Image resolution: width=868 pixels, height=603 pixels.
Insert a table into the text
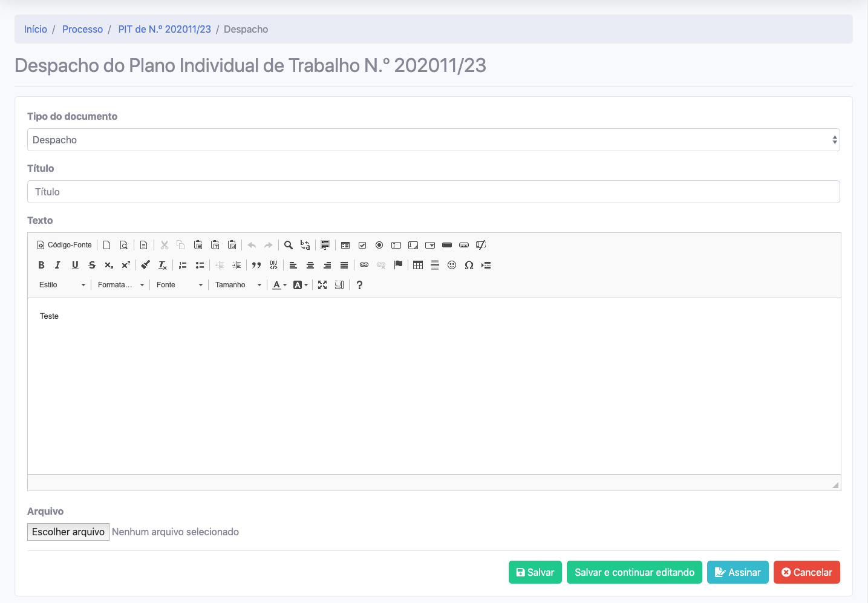pos(418,265)
